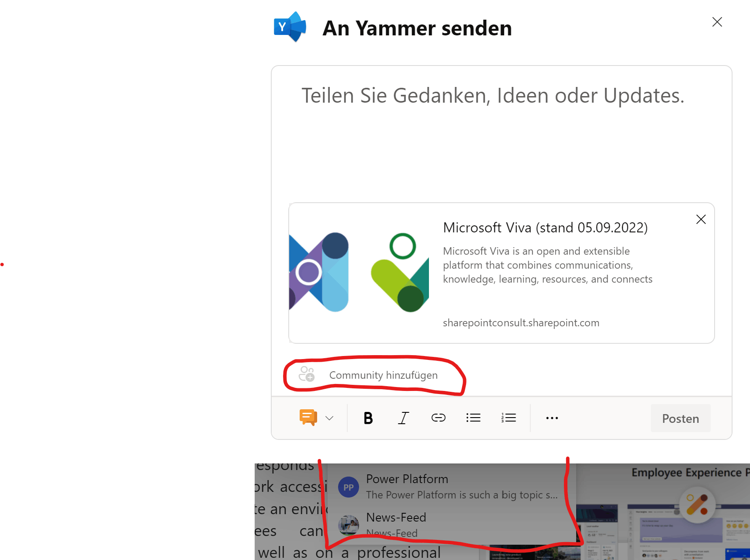Image resolution: width=750 pixels, height=560 pixels.
Task: Select News-Feed community suggestion
Action: [451, 525]
